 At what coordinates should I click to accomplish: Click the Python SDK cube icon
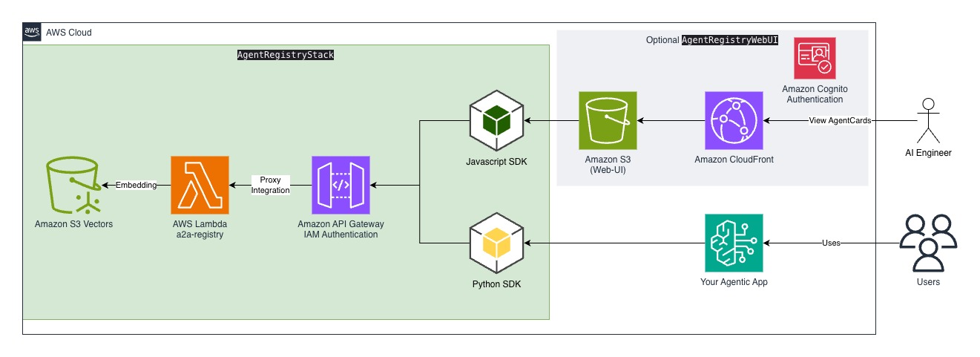(x=497, y=243)
